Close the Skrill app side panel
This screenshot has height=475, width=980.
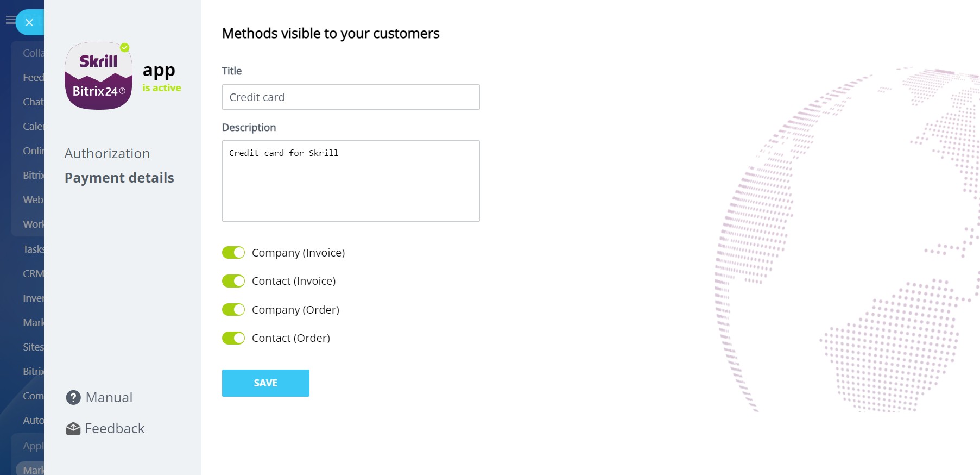(29, 22)
